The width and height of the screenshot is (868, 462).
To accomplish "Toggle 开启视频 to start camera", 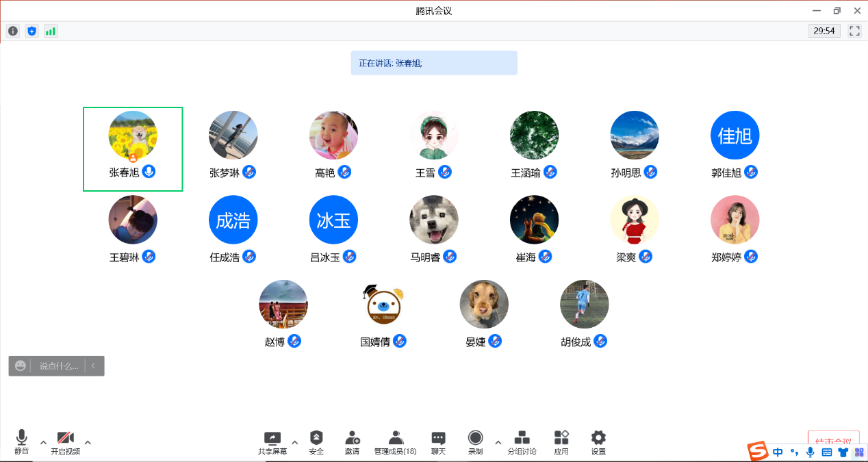I will (66, 442).
